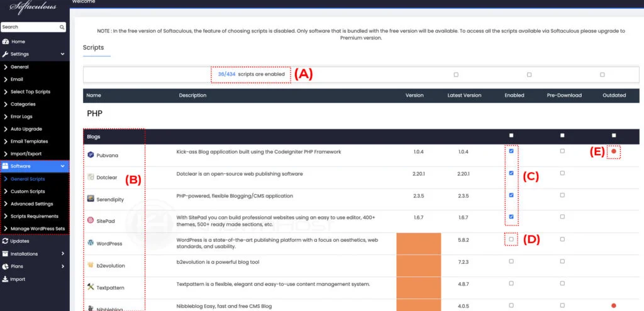The width and height of the screenshot is (644, 311).
Task: Toggle Blogs category Outdated select-all checkbox
Action: (614, 136)
